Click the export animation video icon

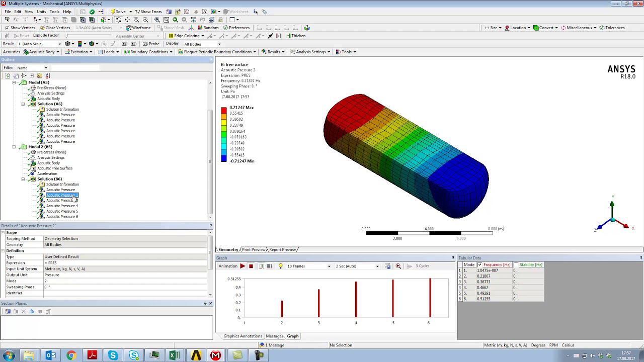click(x=387, y=266)
